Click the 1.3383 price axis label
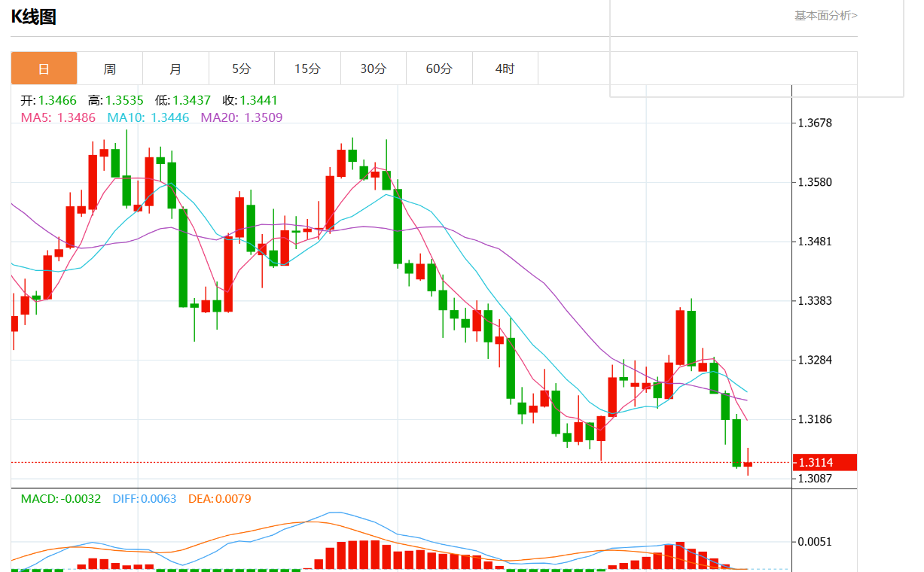 tap(815, 301)
